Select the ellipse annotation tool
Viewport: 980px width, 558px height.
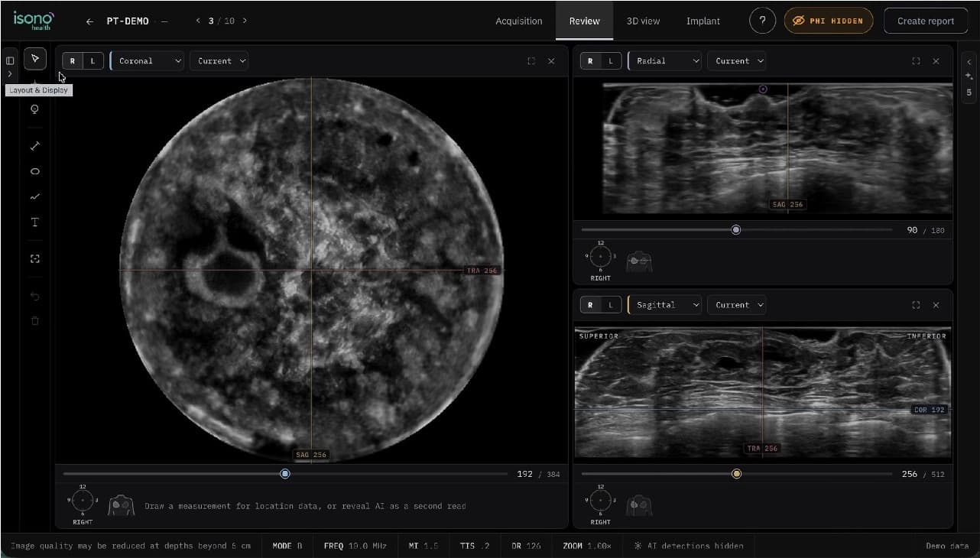pos(34,171)
